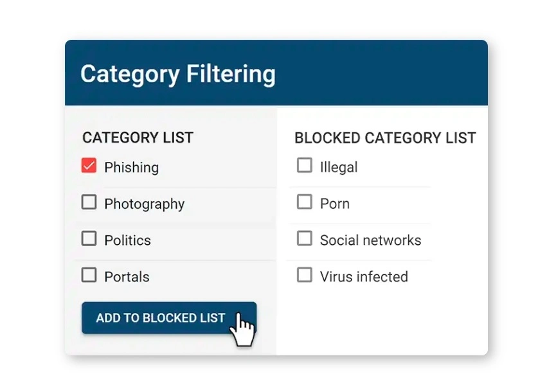Viewport: 547px width, 392px height.
Task: Check the Portals checkbox
Action: [89, 276]
